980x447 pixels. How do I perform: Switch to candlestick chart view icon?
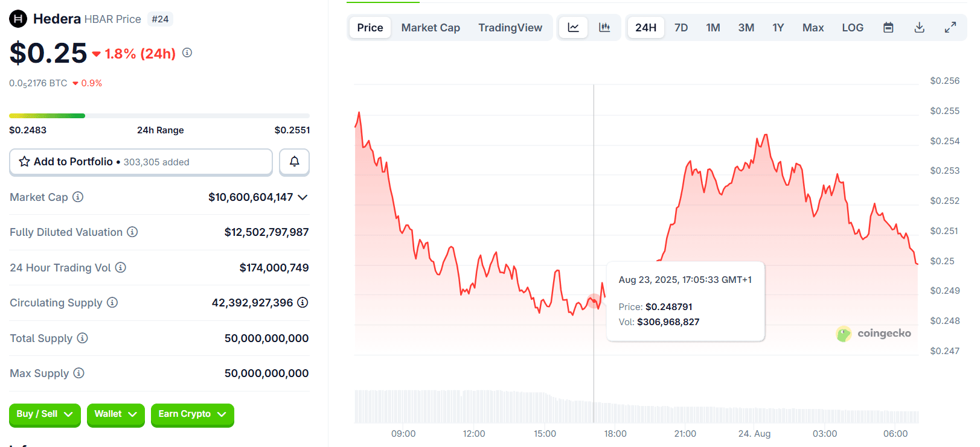pos(604,28)
